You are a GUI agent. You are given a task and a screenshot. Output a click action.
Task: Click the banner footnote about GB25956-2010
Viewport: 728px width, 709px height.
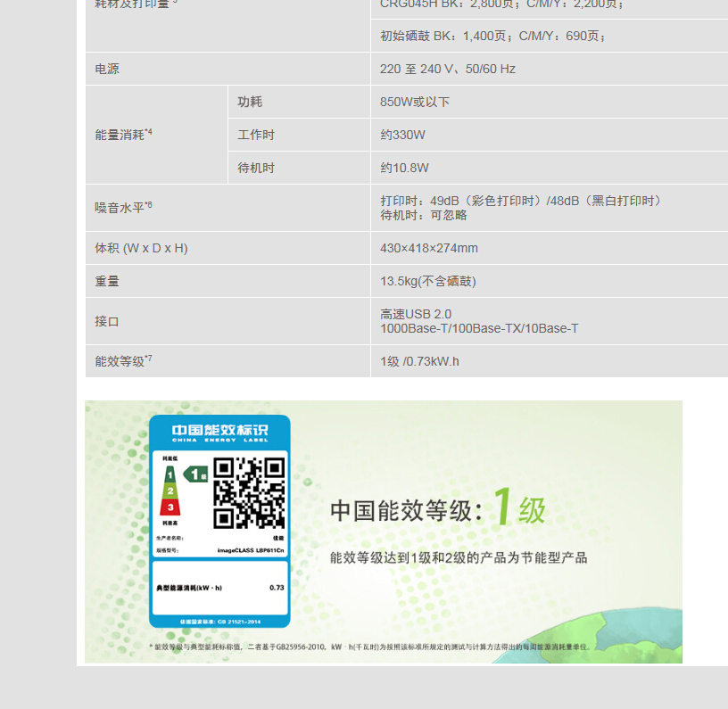370,647
